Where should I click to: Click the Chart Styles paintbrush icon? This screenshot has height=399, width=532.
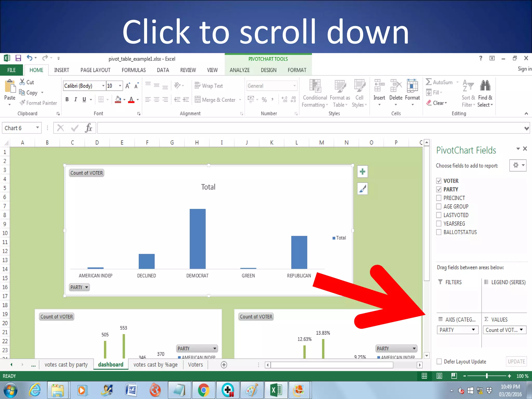click(x=362, y=189)
